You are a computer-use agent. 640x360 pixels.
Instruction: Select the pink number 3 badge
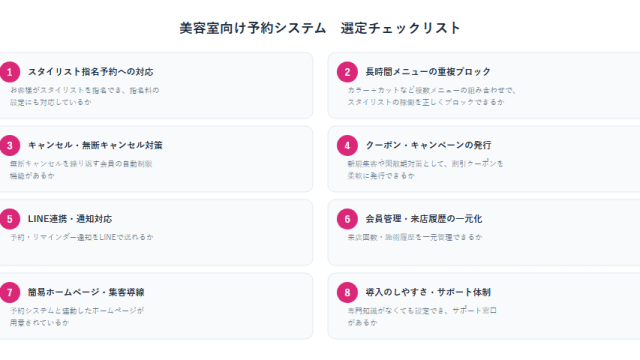coord(10,146)
